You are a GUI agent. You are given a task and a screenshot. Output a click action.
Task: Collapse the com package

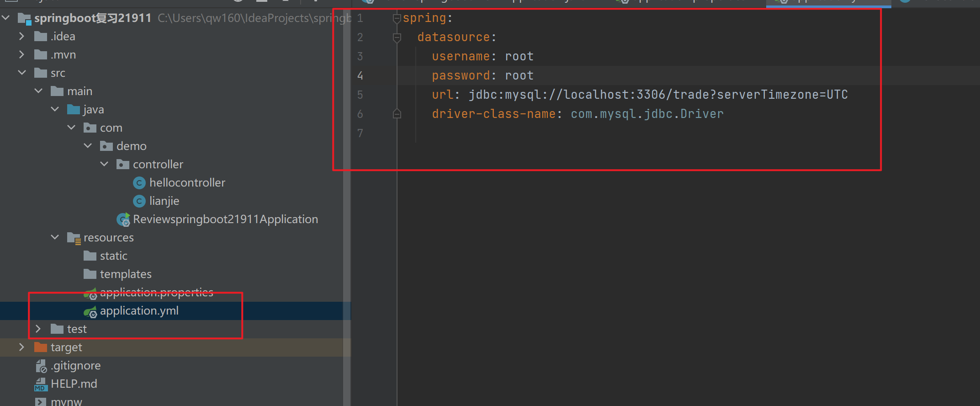tap(71, 128)
